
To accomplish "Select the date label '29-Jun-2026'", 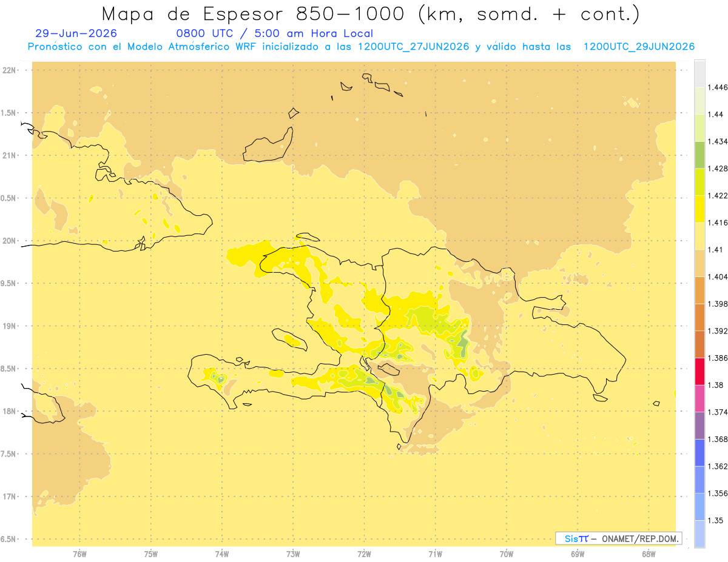I will pyautogui.click(x=76, y=33).
